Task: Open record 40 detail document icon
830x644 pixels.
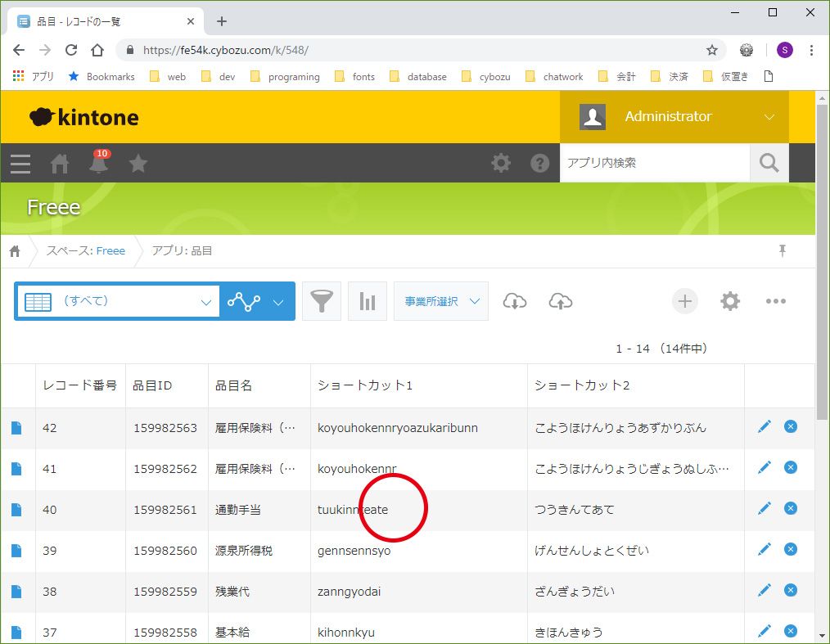Action: (x=16, y=510)
